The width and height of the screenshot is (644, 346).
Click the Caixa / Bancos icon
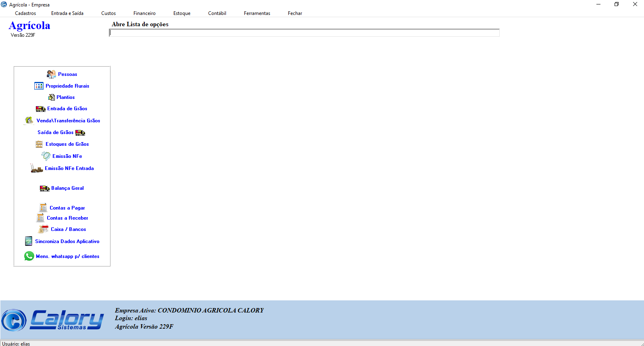tap(43, 229)
